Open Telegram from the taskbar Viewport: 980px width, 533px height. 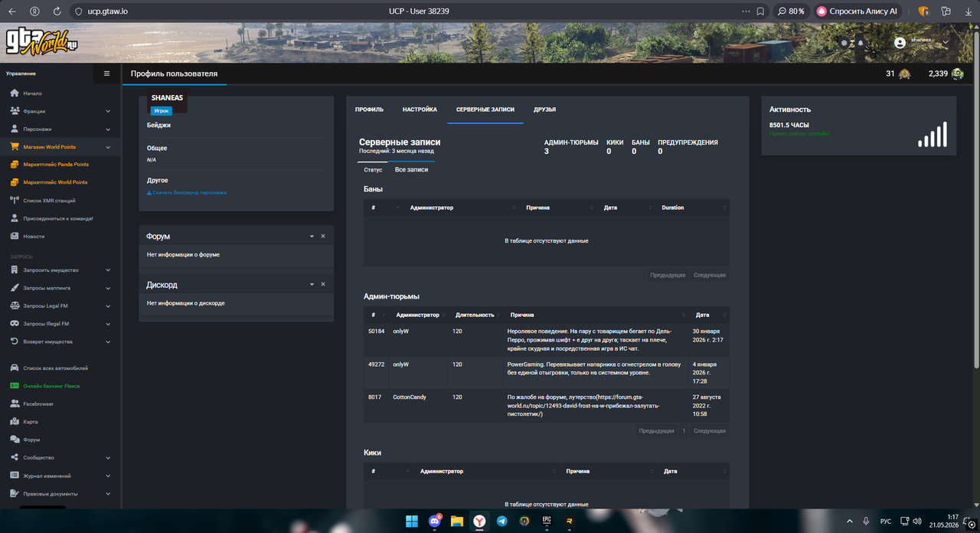[501, 521]
